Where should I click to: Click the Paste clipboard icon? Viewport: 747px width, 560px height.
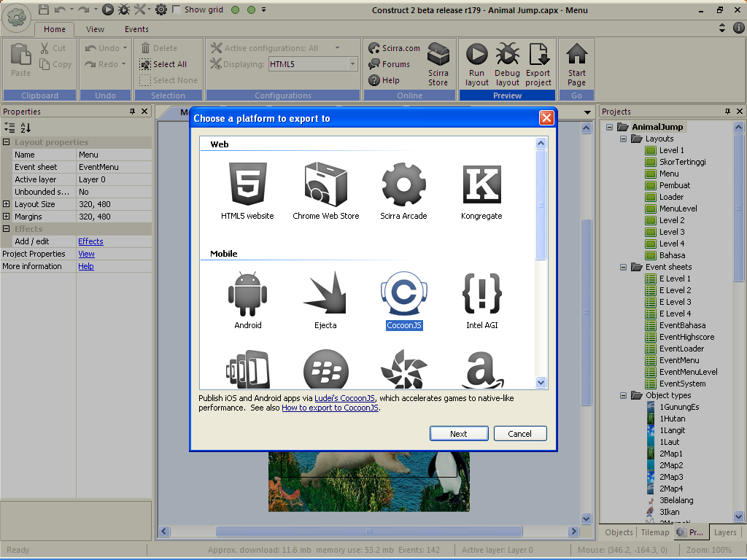pos(20,60)
